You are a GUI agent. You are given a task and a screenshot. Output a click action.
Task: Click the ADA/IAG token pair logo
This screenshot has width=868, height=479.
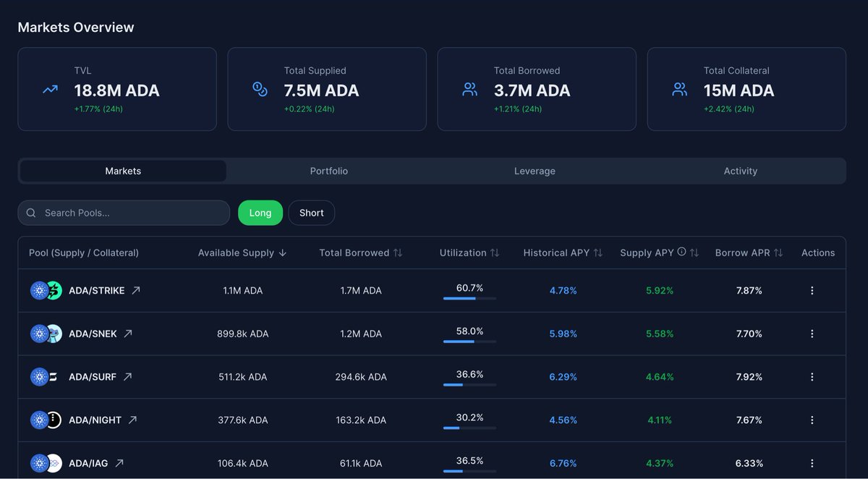tap(46, 463)
